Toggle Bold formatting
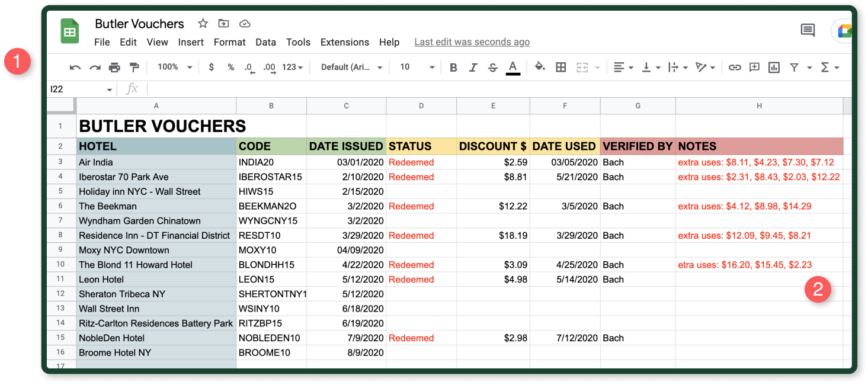This screenshot has height=385, width=868. click(x=453, y=68)
